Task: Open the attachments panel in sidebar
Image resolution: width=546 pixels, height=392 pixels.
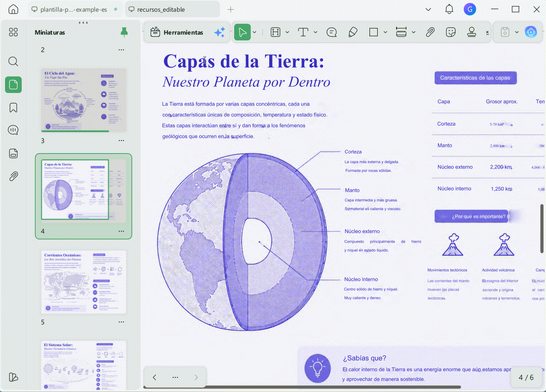Action: click(13, 176)
